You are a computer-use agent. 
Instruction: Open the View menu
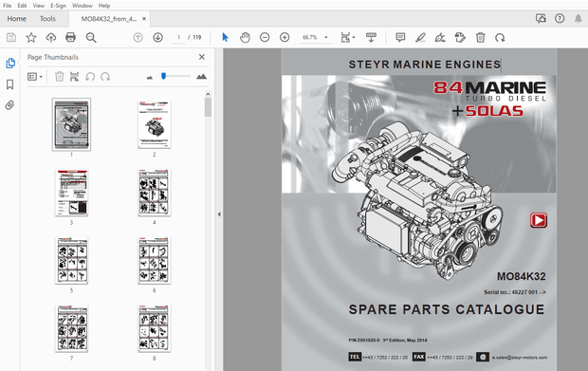(38, 6)
